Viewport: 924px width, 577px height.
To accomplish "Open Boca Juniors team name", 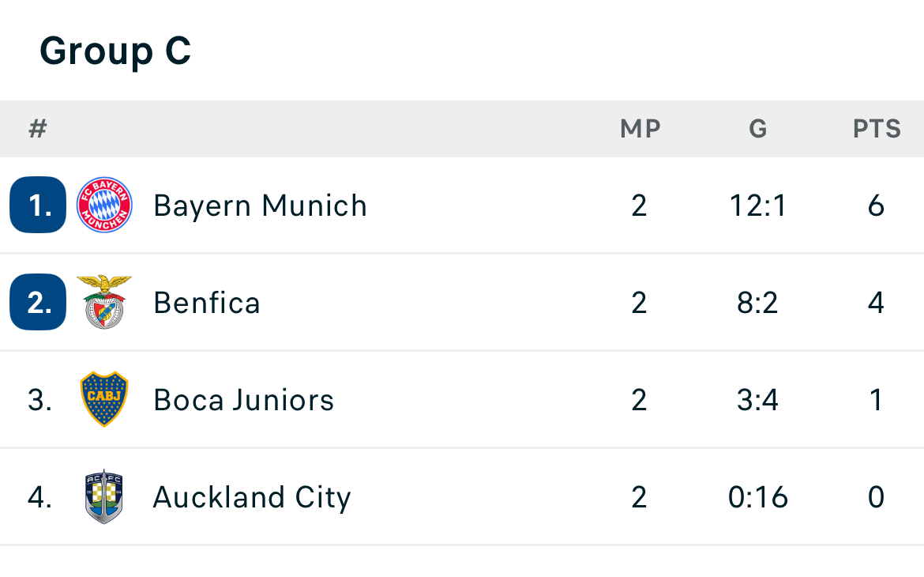I will (x=243, y=400).
